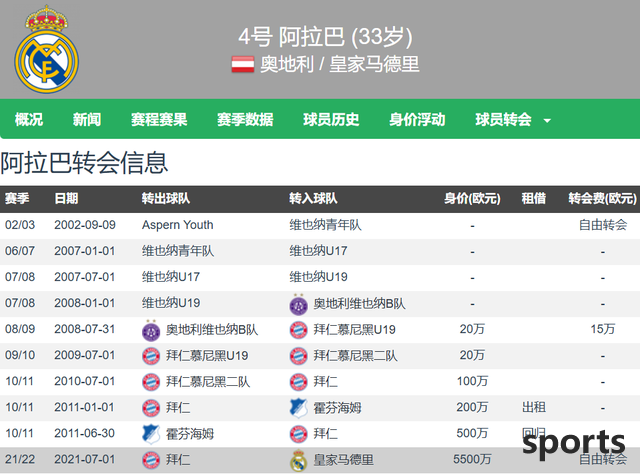640x474 pixels.
Task: Click 维也纳U19 in the 2007-07-01 row
Action: (318, 277)
